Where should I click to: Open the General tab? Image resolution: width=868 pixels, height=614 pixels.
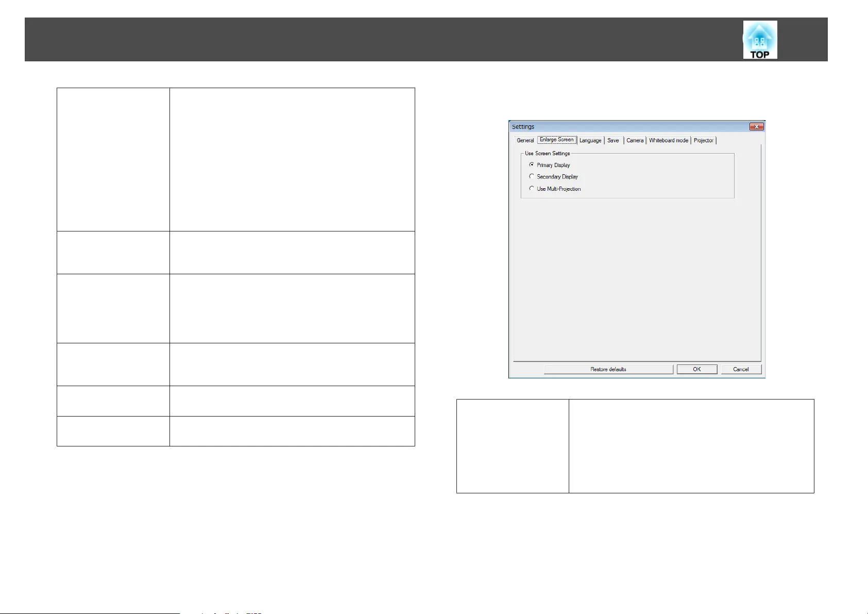pos(525,140)
